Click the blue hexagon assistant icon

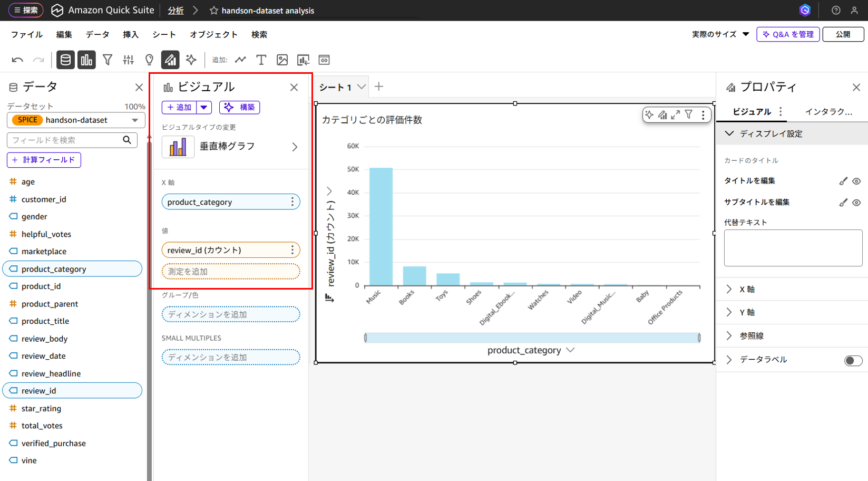[805, 10]
